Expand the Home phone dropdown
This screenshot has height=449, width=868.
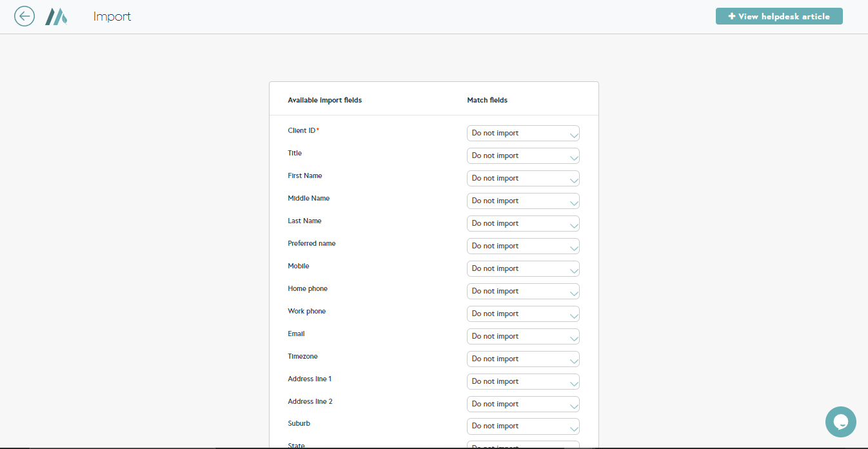pos(522,292)
